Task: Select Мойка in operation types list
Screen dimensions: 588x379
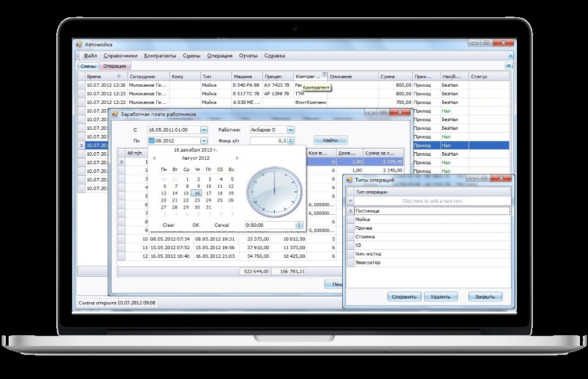Action: tap(432, 219)
